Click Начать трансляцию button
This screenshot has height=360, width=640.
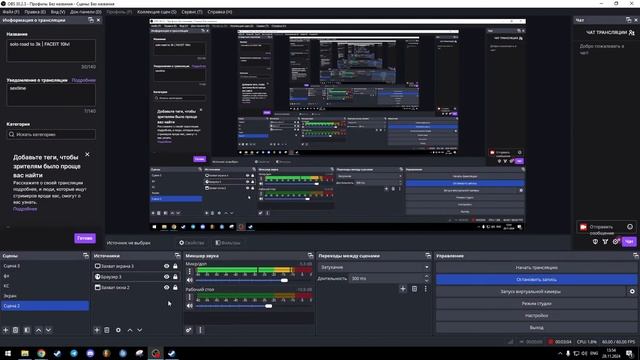coord(536,268)
